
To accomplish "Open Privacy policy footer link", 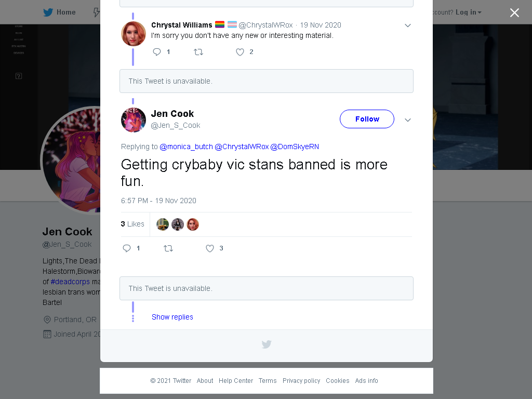I will tap(301, 381).
